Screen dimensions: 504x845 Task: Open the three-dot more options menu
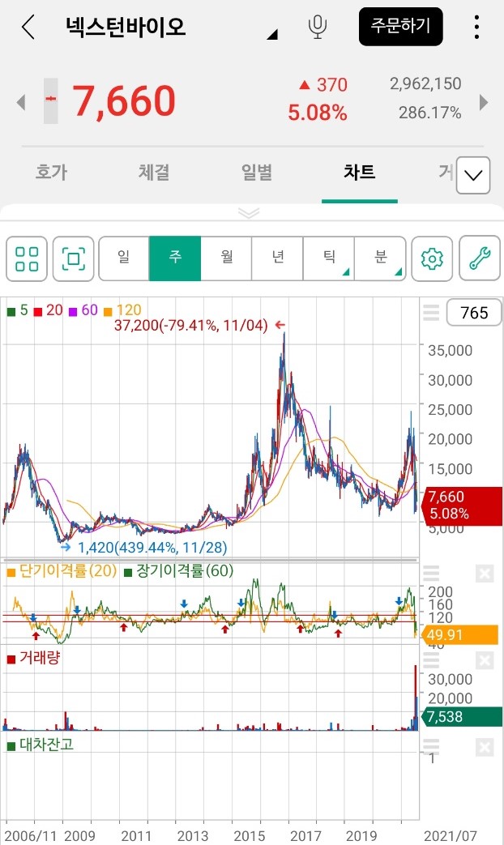tap(476, 27)
